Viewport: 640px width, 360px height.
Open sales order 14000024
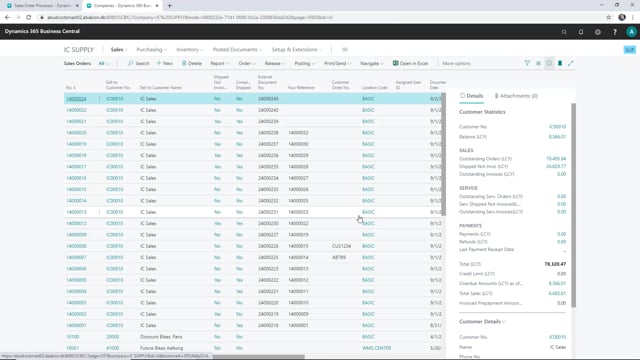pyautogui.click(x=76, y=99)
